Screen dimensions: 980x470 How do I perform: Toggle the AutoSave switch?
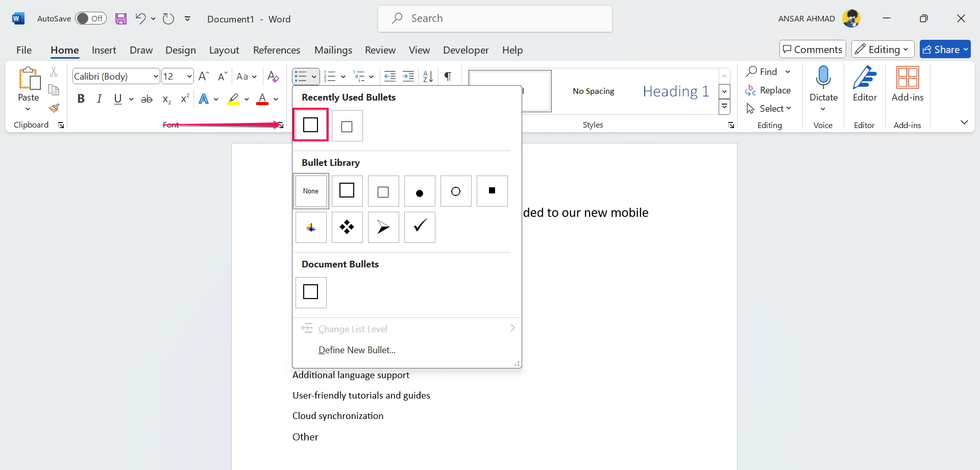[91, 19]
